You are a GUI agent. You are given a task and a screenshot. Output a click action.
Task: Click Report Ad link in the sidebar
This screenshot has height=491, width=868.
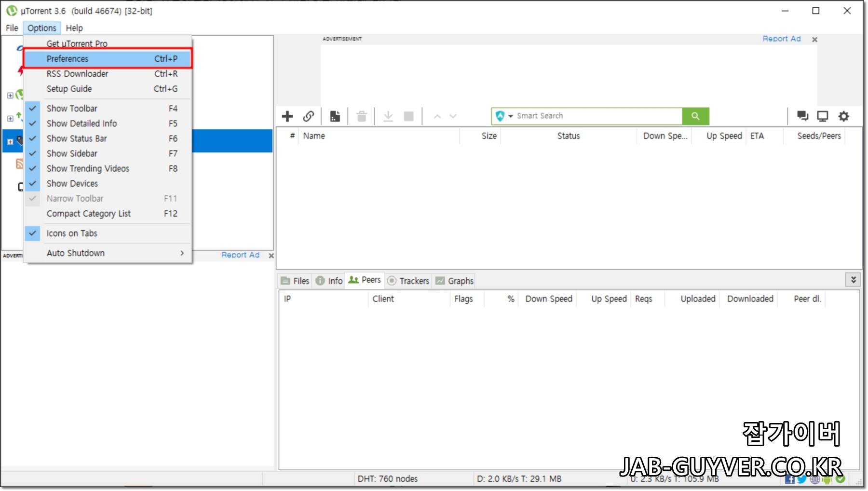tap(240, 255)
